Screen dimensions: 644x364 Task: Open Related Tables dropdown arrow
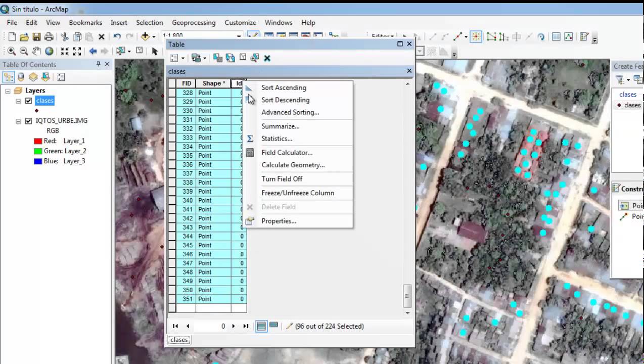[205, 58]
